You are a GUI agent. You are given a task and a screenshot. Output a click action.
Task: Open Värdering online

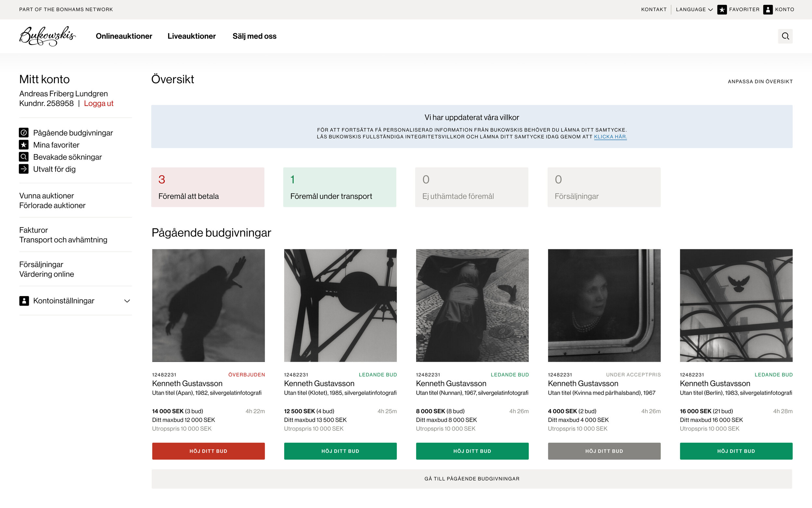pos(47,274)
